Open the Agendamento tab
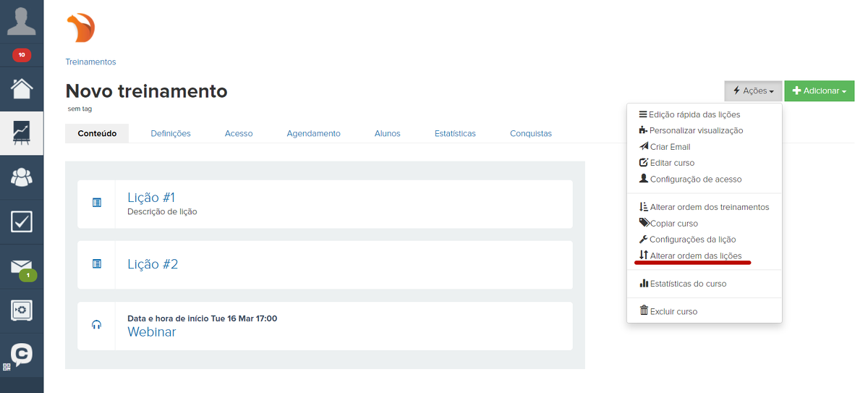 click(313, 133)
